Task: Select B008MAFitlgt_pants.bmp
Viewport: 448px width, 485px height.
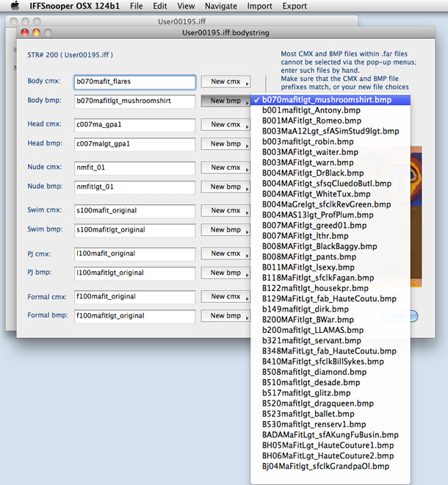Action: click(330, 257)
